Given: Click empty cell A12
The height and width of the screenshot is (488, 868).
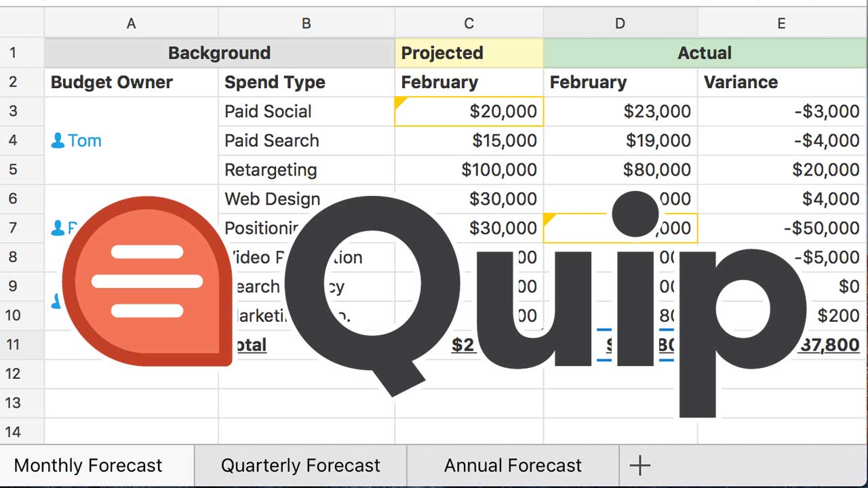Looking at the screenshot, I should (132, 373).
